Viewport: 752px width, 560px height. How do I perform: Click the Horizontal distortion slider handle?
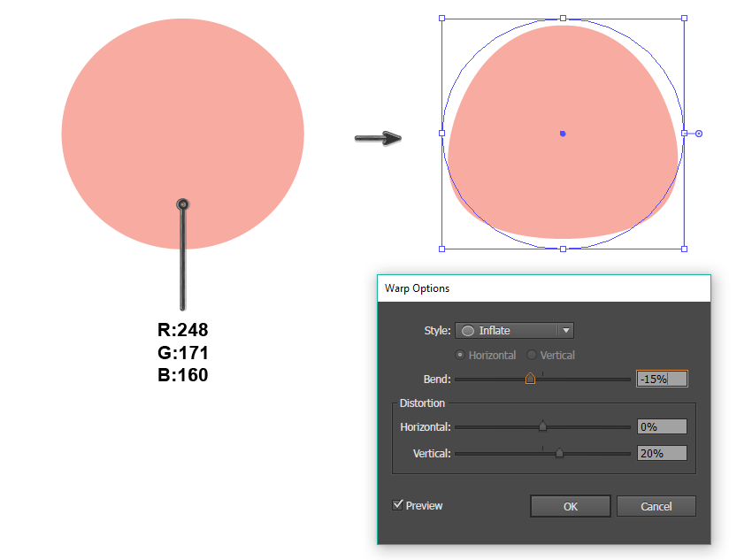(x=542, y=426)
